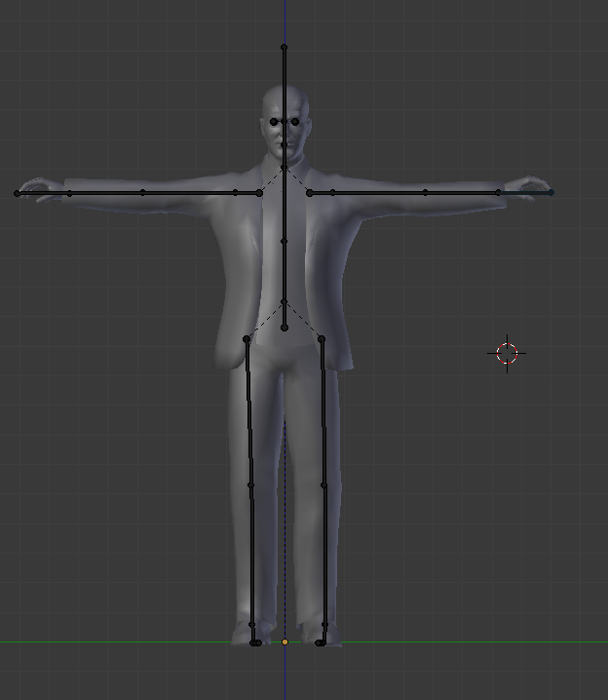Select the eye bone joint on the screen's right
Screen dimensions: 608x700
pos(295,122)
